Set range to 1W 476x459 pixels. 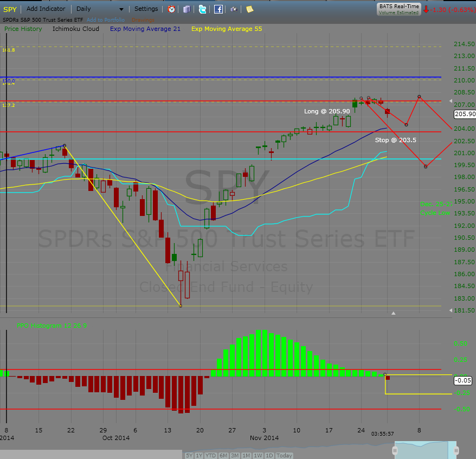click(x=258, y=455)
